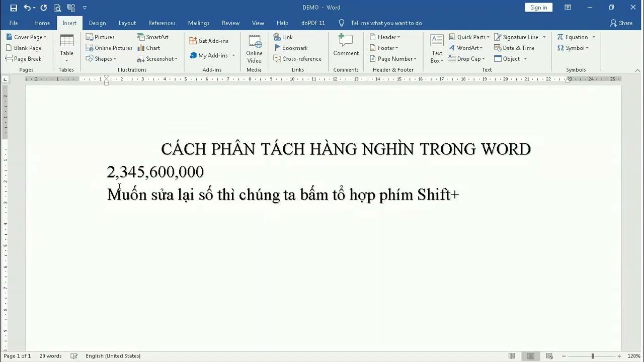Click the Save icon in quick access toolbar
Image resolution: width=644 pixels, height=362 pixels.
pyautogui.click(x=14, y=8)
